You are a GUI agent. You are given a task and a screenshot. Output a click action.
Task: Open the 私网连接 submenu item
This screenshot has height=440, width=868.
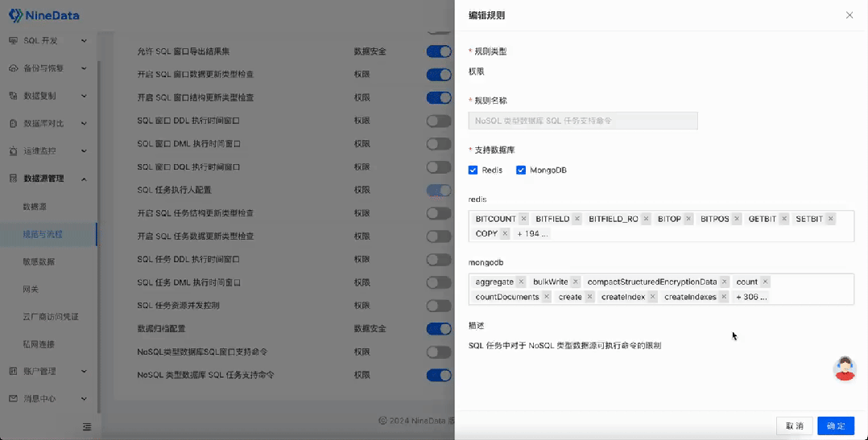click(39, 344)
